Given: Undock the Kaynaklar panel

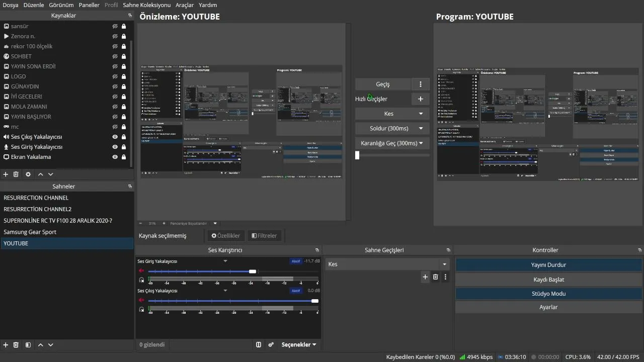Looking at the screenshot, I should pos(130,16).
